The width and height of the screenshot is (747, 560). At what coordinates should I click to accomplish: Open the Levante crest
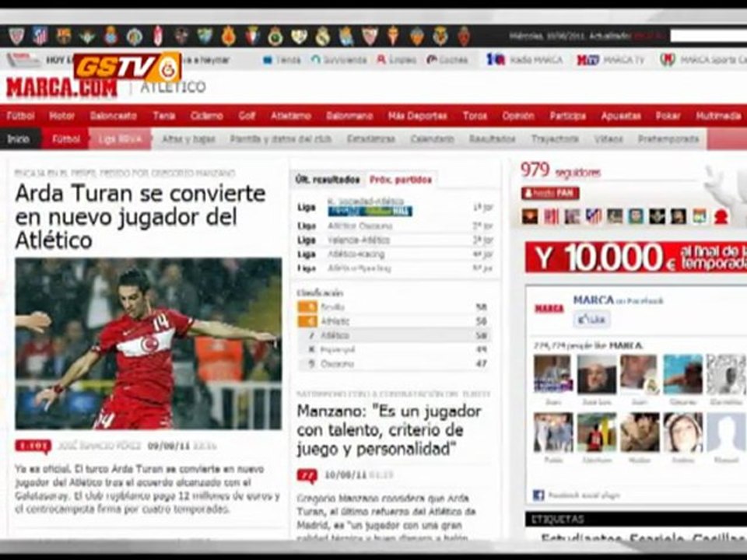pyautogui.click(x=181, y=36)
